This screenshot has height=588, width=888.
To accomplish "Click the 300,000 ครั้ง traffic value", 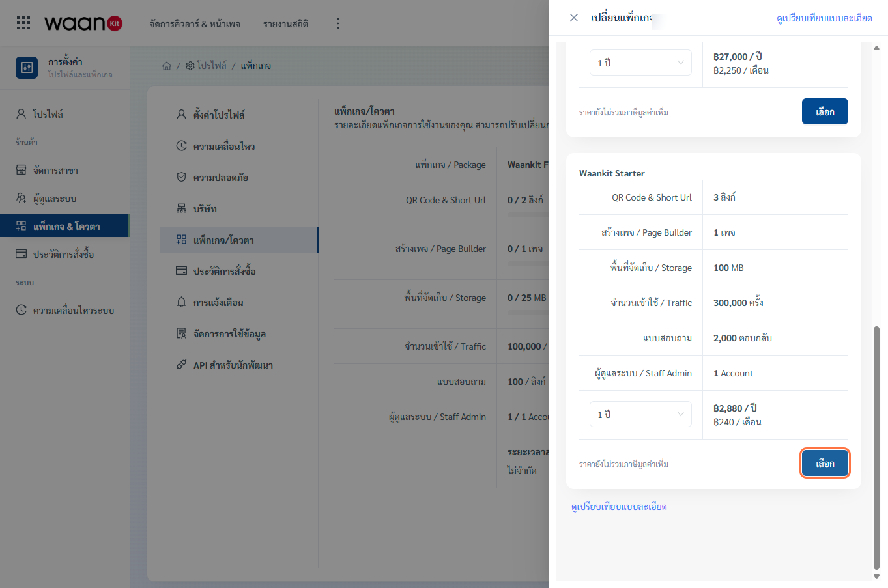I will [738, 303].
